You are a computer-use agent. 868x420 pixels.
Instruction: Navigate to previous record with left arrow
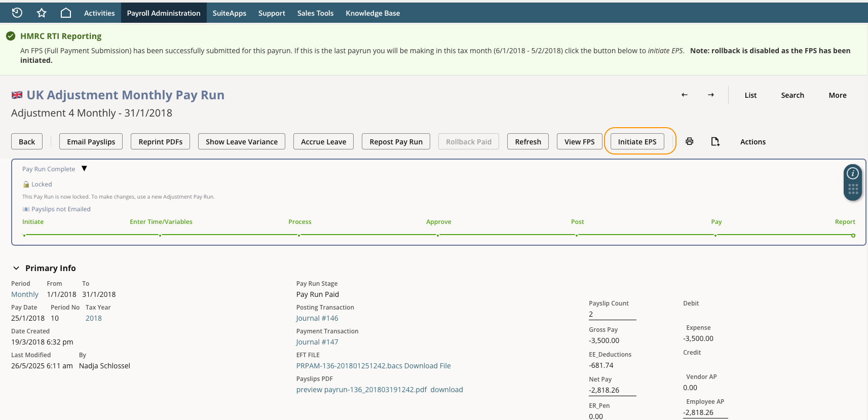685,95
